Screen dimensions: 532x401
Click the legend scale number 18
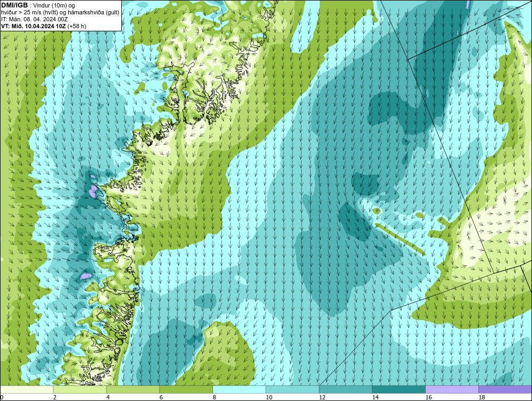click(x=481, y=397)
